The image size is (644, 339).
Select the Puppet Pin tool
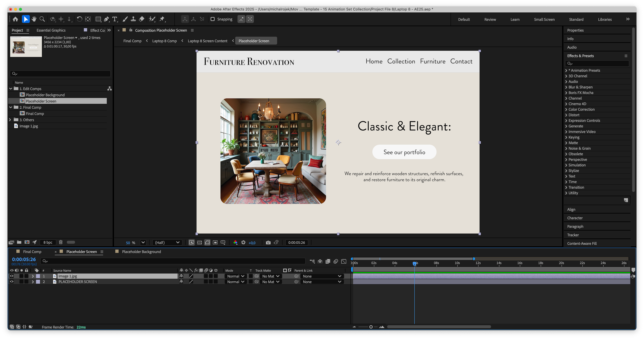point(162,19)
